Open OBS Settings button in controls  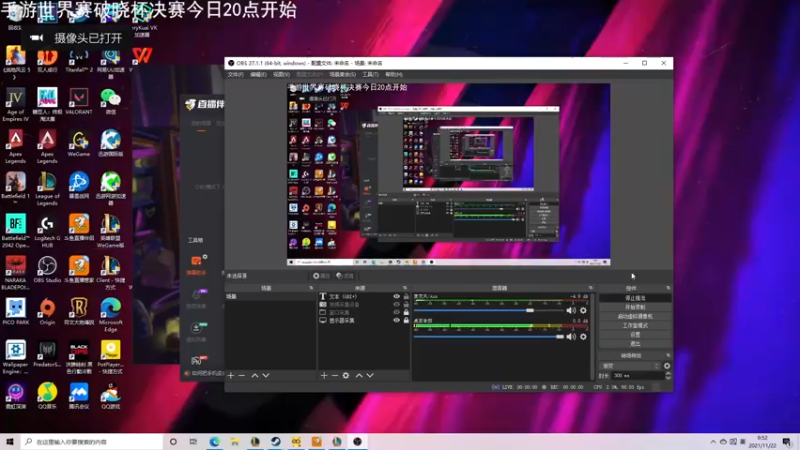tap(635, 335)
